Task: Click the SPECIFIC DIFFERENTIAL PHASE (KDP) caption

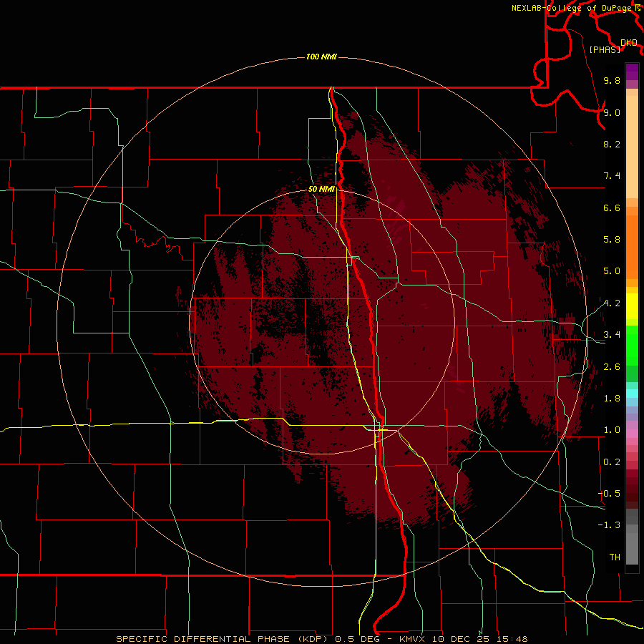Action: [222, 639]
